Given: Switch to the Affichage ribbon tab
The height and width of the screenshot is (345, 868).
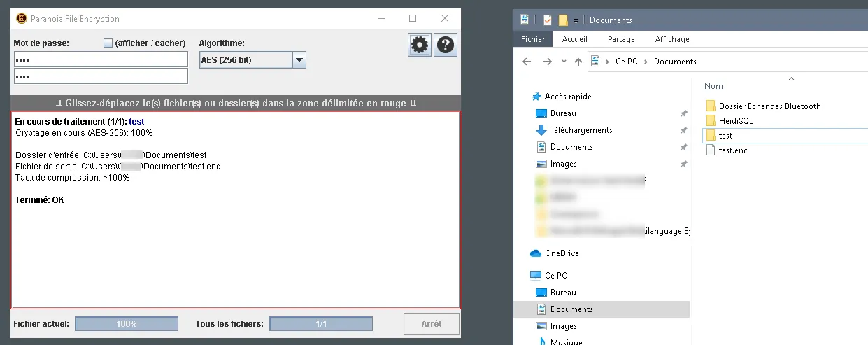Looking at the screenshot, I should (672, 39).
